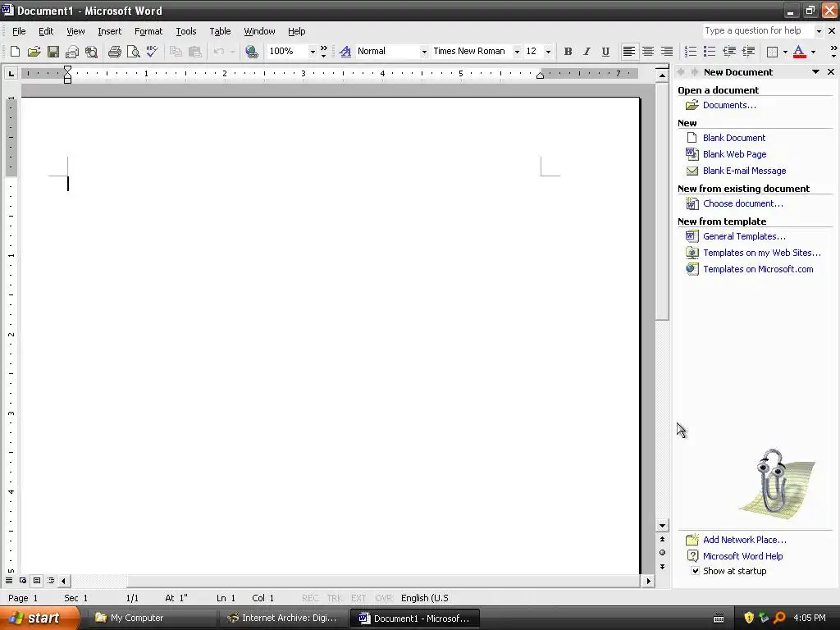
Task: Click the Align Right icon
Action: [x=666, y=52]
